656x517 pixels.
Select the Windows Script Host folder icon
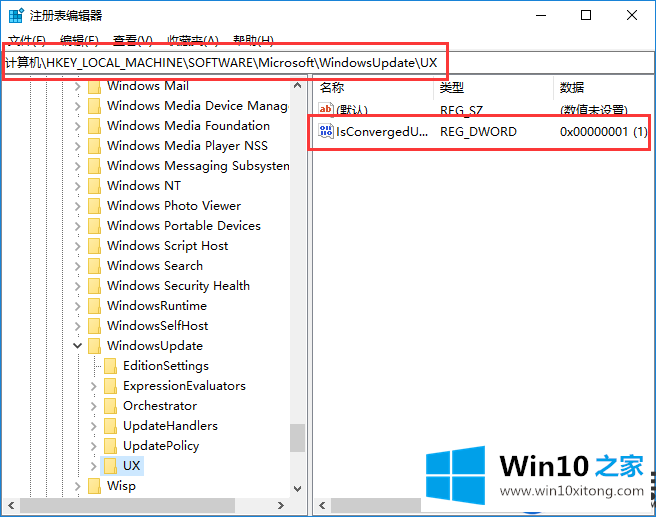pyautogui.click(x=95, y=246)
